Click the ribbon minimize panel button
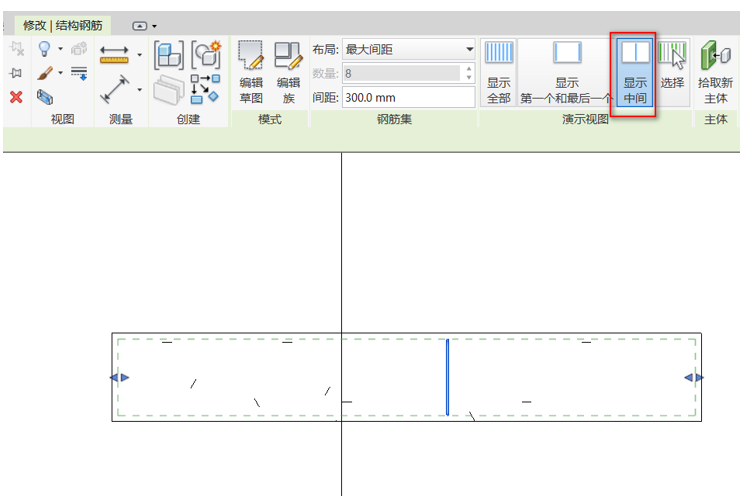This screenshot has height=496, width=747. tap(140, 26)
